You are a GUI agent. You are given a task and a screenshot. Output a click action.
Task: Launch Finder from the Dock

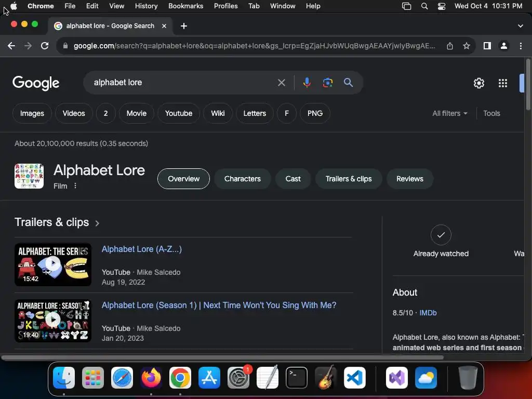tap(64, 378)
